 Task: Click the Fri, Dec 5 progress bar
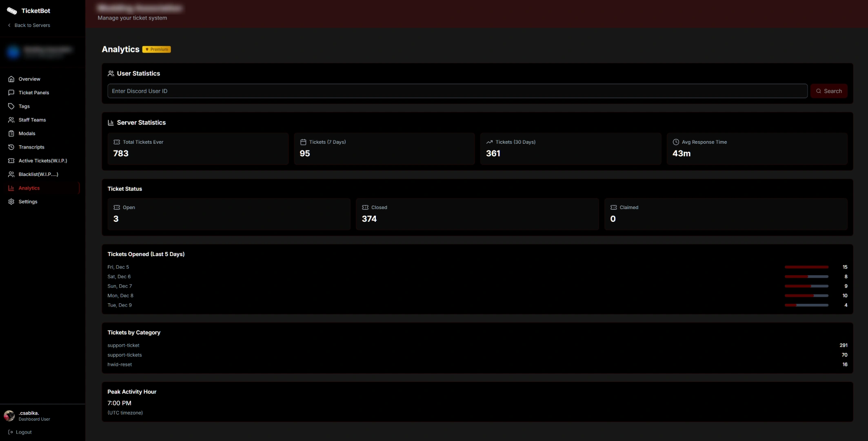807,267
